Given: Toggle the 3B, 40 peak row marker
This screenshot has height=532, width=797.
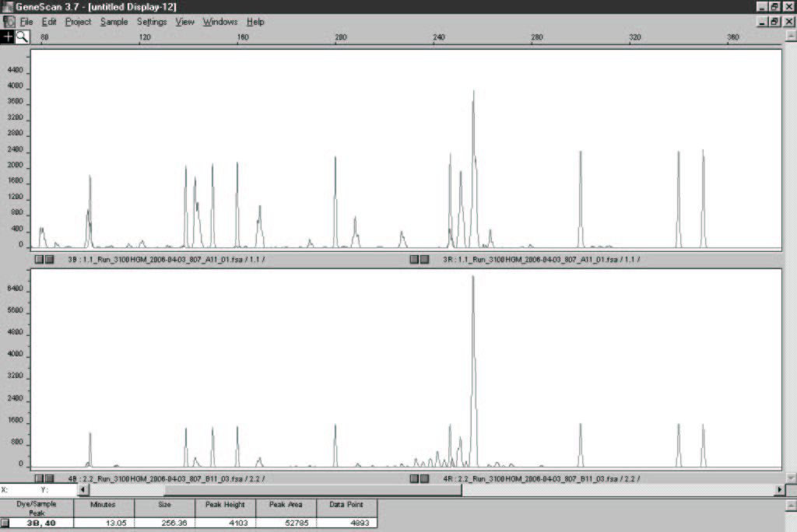Looking at the screenshot, I should click(x=5, y=523).
